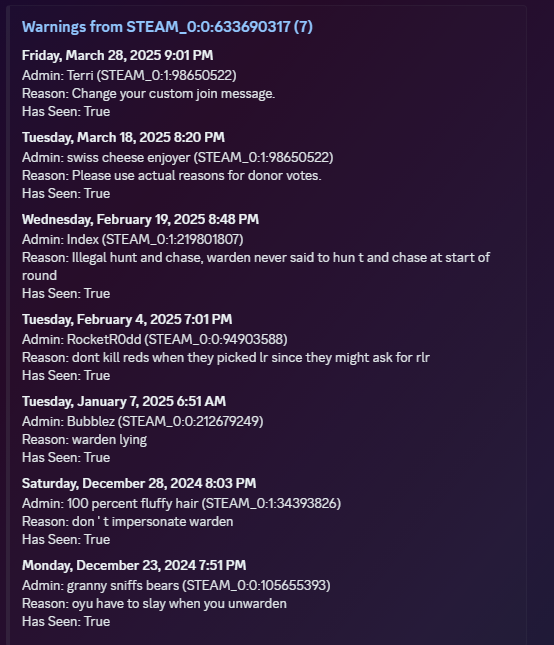
Task: Select the swiss cheese enjoyer admin line
Action: [x=178, y=157]
